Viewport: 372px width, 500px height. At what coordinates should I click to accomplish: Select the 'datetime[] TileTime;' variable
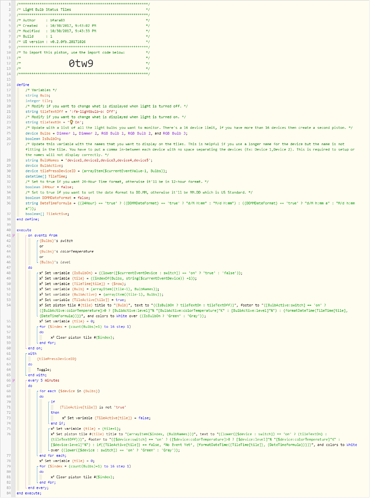coord(46,177)
